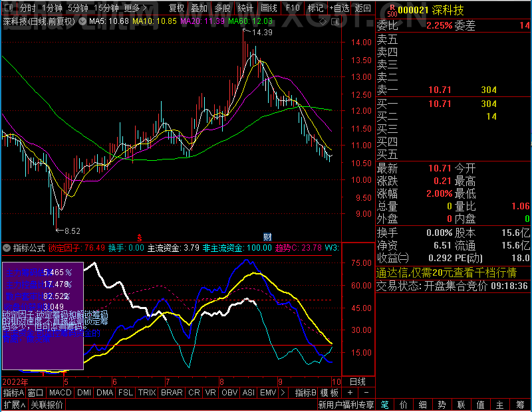
Task: Open the 指标公式 round dropdown icon
Action: click(7, 248)
